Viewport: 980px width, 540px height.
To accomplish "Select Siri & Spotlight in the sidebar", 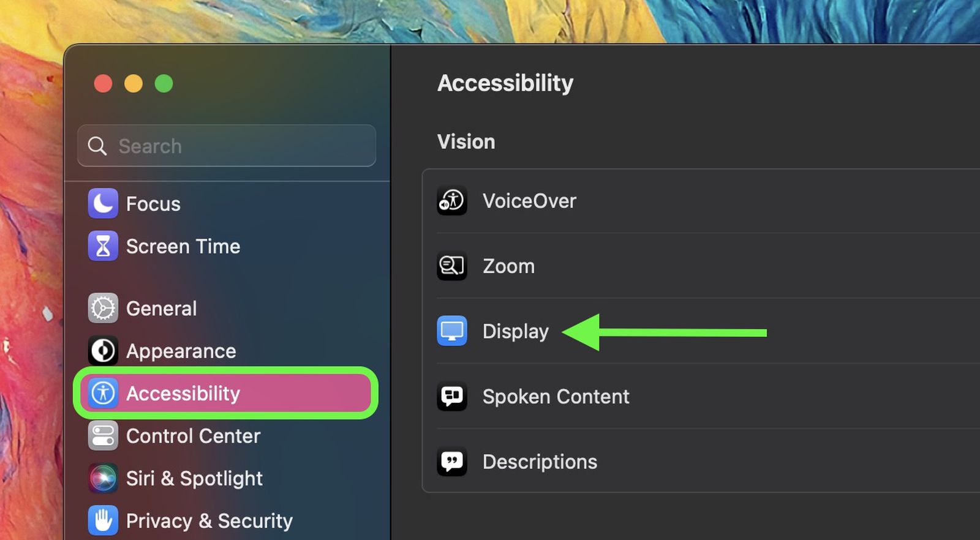I will (x=194, y=478).
